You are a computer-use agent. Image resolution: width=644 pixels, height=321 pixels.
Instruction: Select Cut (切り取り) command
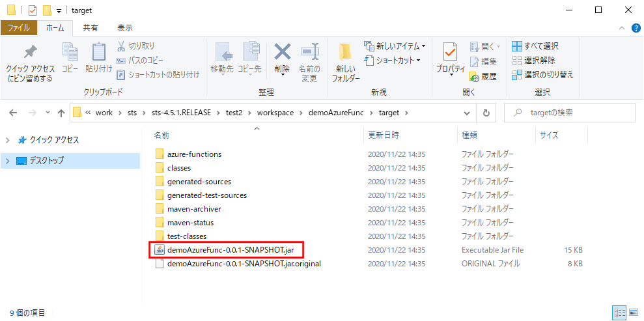click(136, 46)
